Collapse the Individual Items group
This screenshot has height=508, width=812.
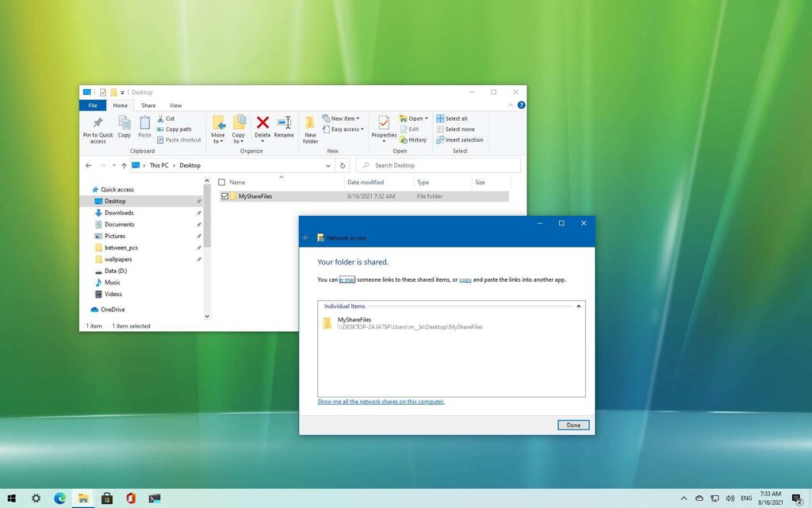point(578,306)
